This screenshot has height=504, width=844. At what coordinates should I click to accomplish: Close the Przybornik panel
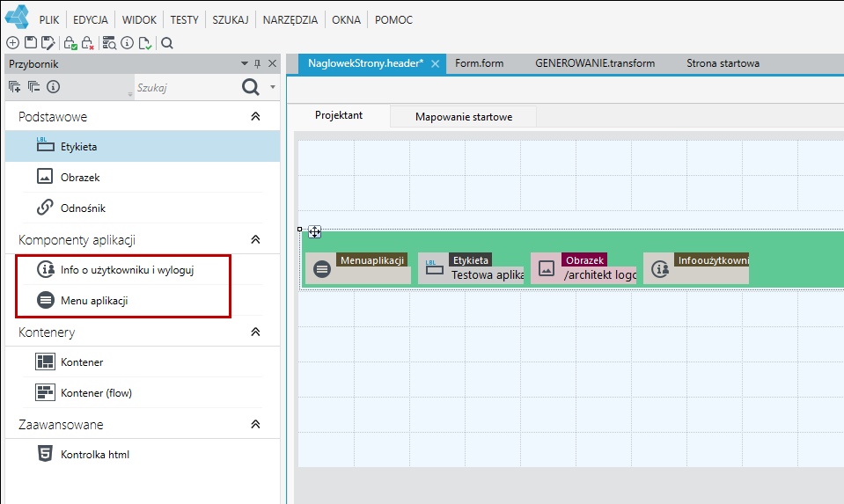[x=272, y=63]
